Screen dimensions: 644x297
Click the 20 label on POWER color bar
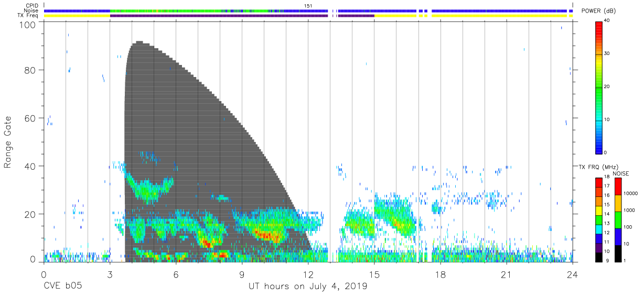607,87
